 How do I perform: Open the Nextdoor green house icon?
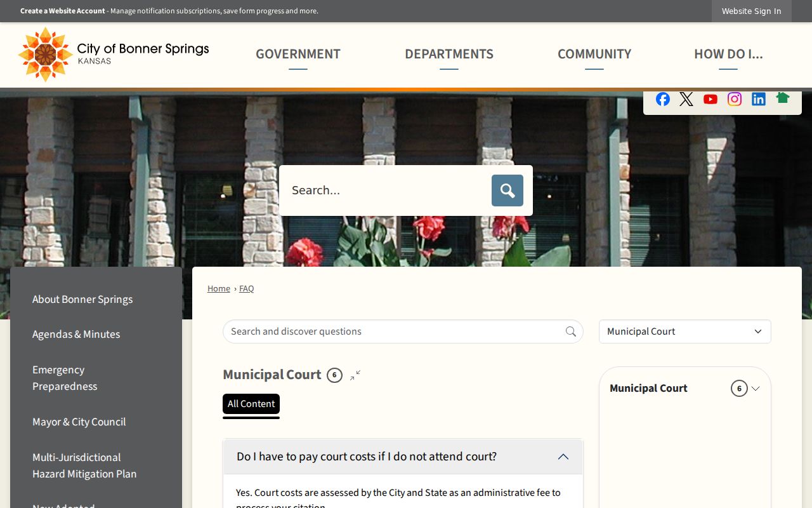(x=783, y=98)
